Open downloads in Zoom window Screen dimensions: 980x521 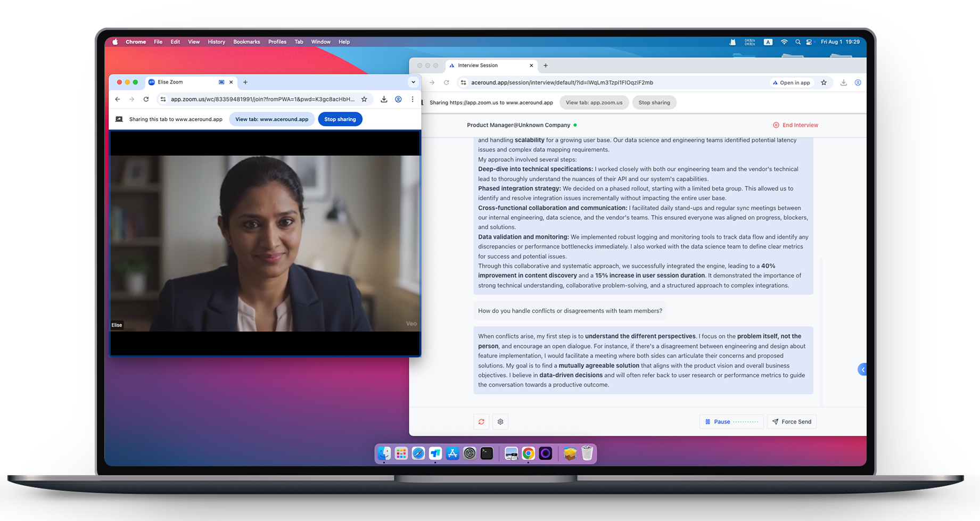coord(384,99)
